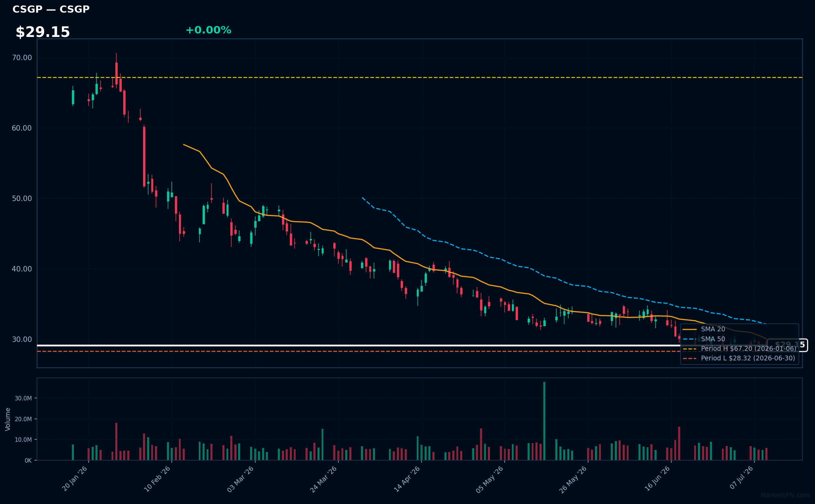Click the 60.00 price axis label
Screen dimensions: 815x504
(x=22, y=128)
